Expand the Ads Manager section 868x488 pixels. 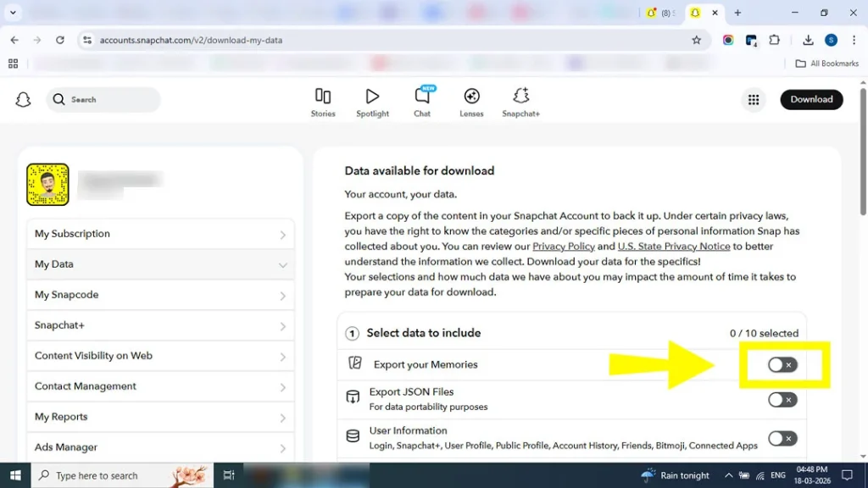point(160,446)
